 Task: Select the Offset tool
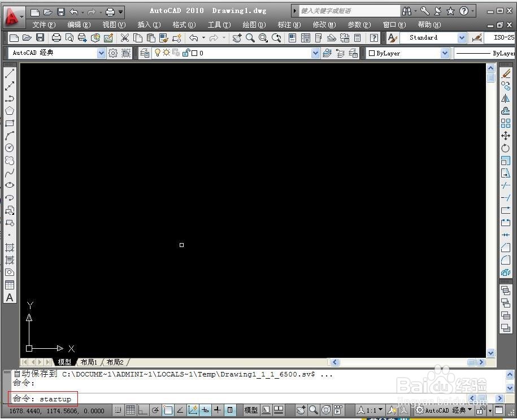(x=506, y=111)
